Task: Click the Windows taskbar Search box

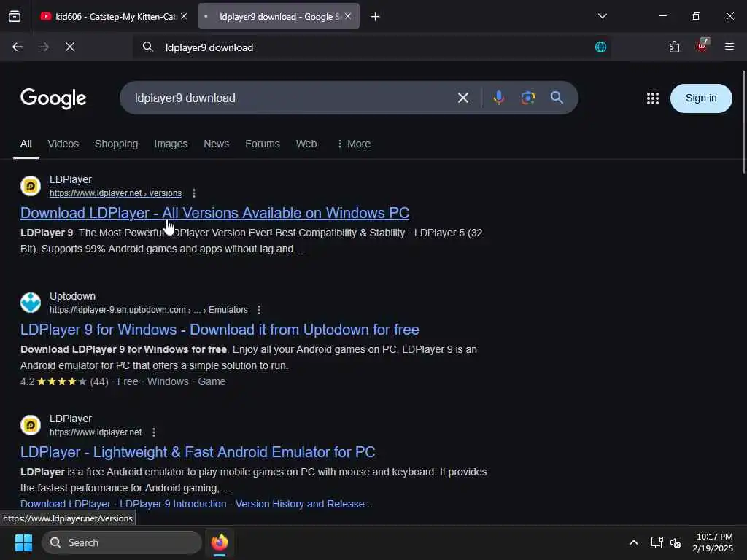Action: coord(122,542)
